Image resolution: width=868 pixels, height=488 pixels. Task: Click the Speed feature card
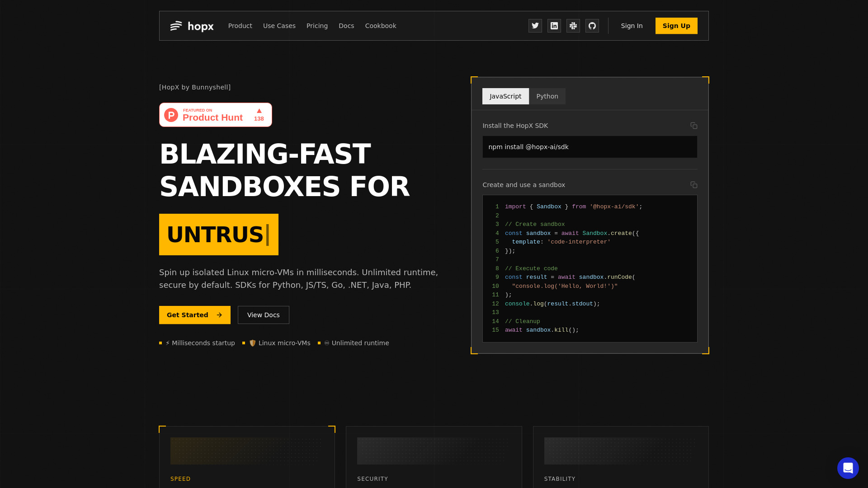[x=247, y=456]
